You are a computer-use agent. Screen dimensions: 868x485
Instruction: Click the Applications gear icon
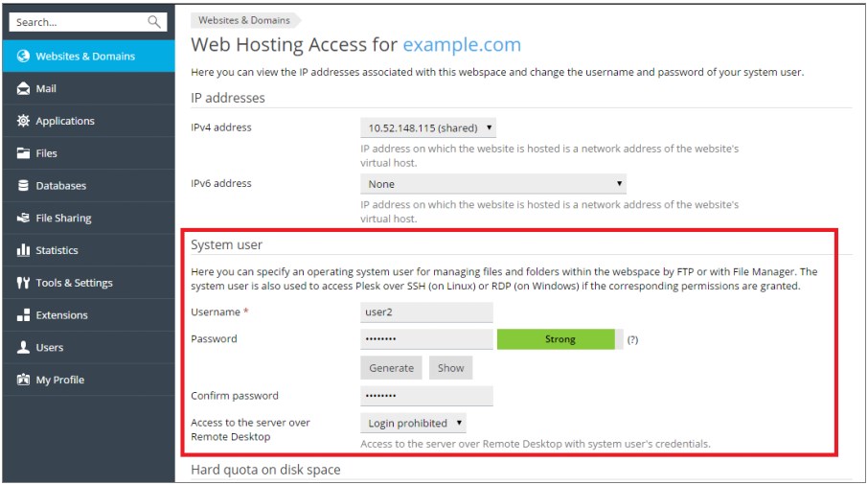tap(23, 121)
